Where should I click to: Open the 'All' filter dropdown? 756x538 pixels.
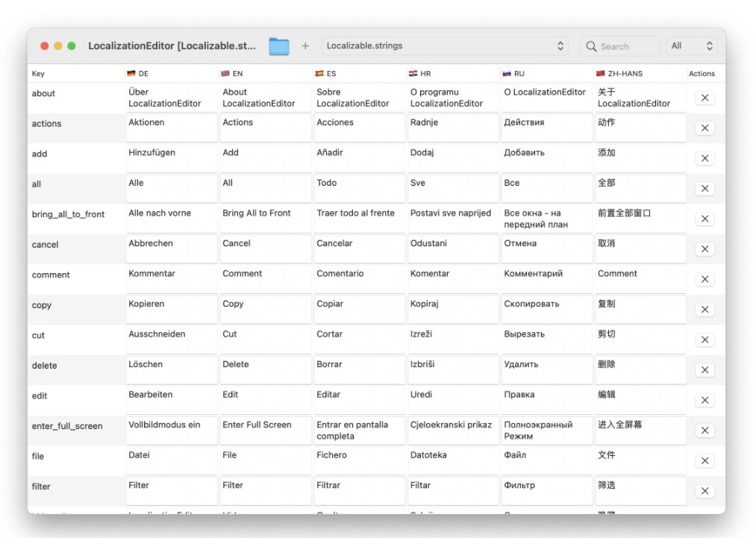click(691, 46)
